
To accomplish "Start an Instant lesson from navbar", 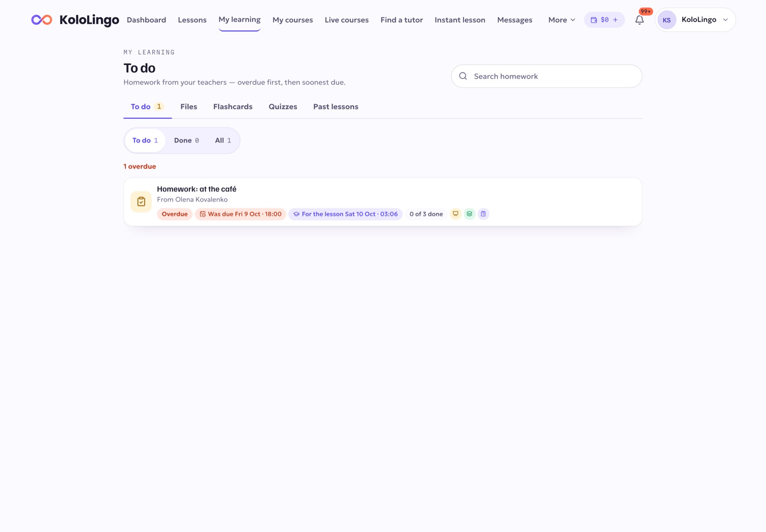I will tap(460, 20).
